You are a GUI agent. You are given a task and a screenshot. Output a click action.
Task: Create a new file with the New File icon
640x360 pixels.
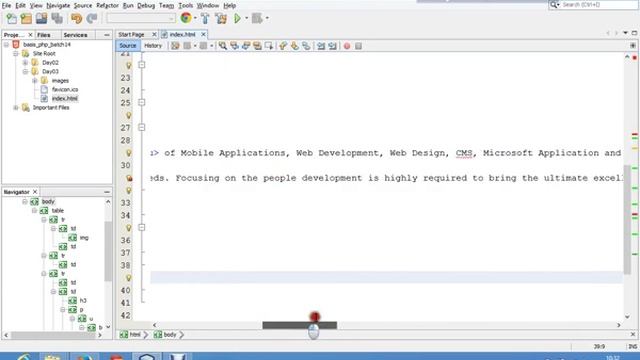11,18
